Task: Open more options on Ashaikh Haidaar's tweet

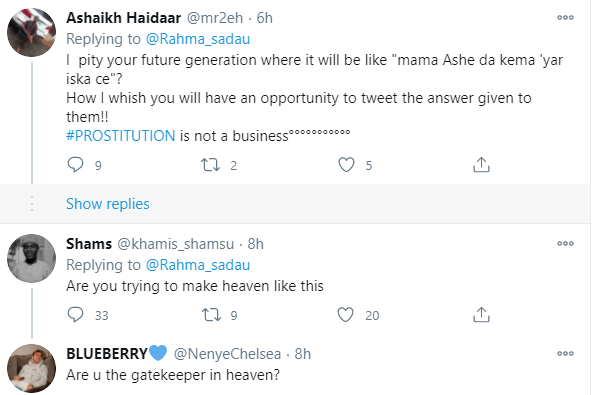Action: pyautogui.click(x=565, y=18)
